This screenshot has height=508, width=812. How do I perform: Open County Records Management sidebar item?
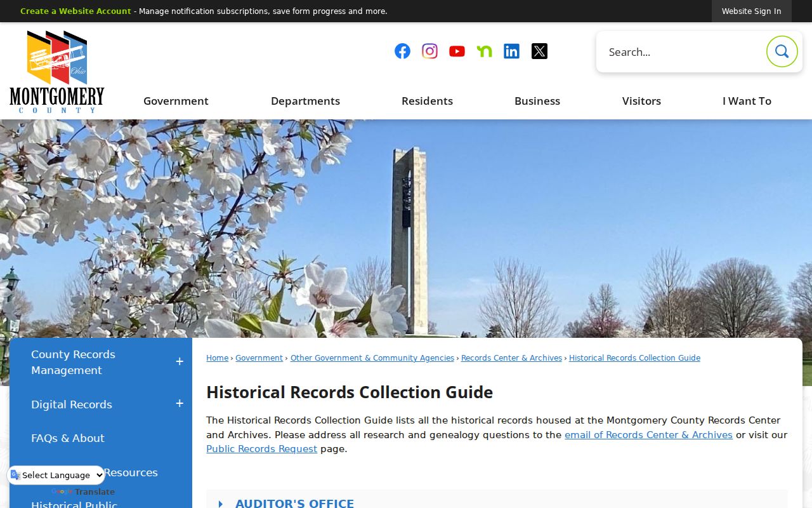click(73, 362)
